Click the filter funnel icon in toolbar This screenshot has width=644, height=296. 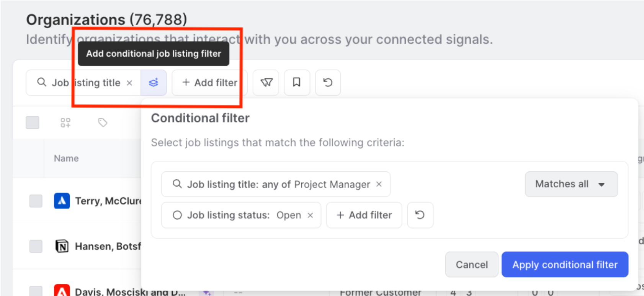266,83
